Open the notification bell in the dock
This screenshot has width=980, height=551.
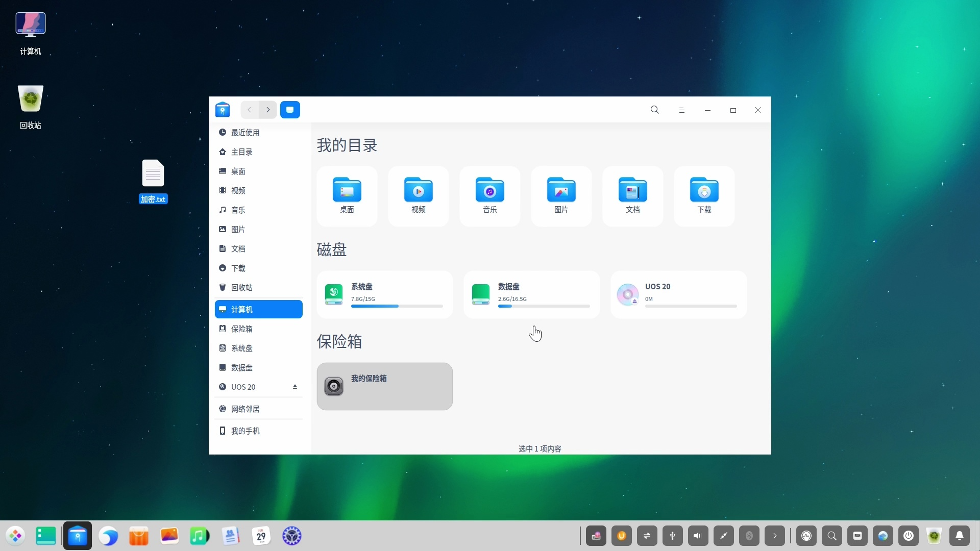[960, 536]
